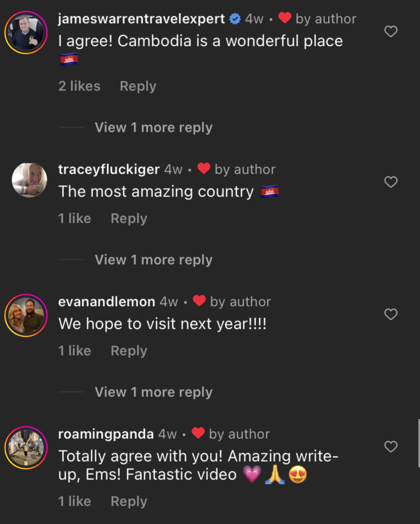Image resolution: width=420 pixels, height=524 pixels.
Task: Open jameswarrentravelexpert's profile picture
Action: pos(26,32)
